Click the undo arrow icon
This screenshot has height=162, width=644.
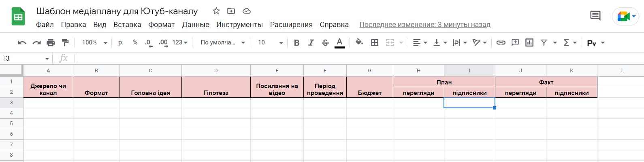pos(22,42)
